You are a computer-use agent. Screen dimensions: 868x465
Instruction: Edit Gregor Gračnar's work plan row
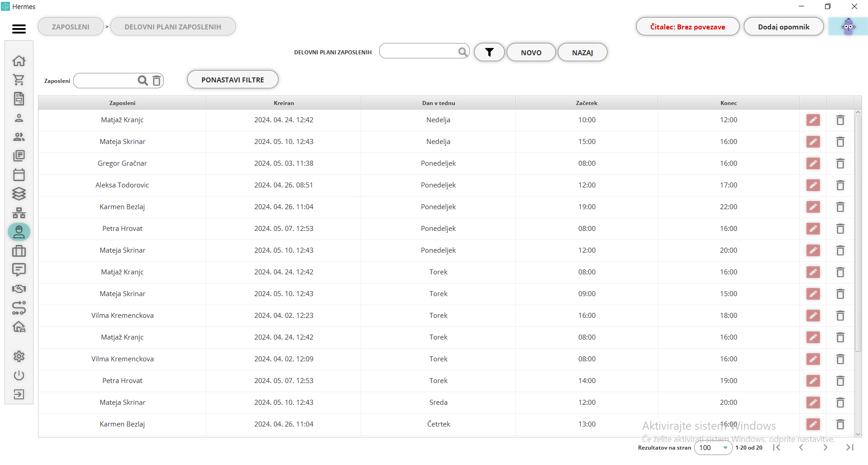pyautogui.click(x=813, y=163)
